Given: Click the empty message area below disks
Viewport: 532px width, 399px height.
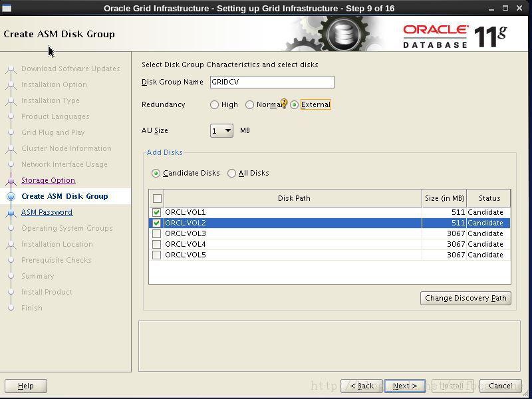Looking at the screenshot, I should [x=329, y=346].
